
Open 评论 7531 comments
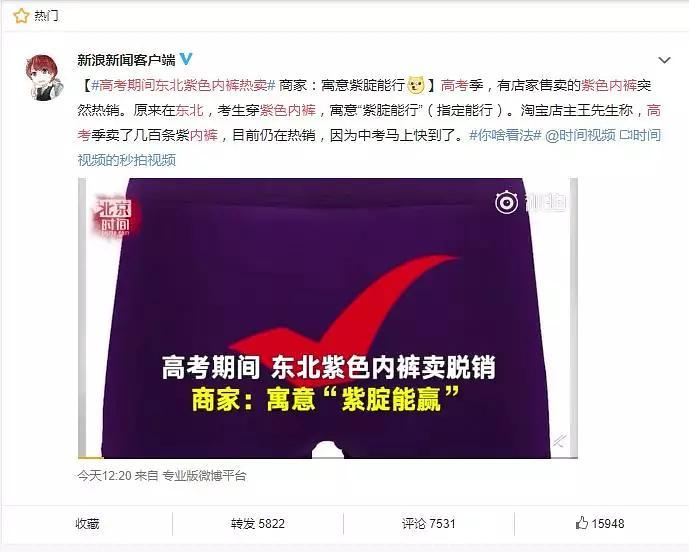[x=428, y=523]
